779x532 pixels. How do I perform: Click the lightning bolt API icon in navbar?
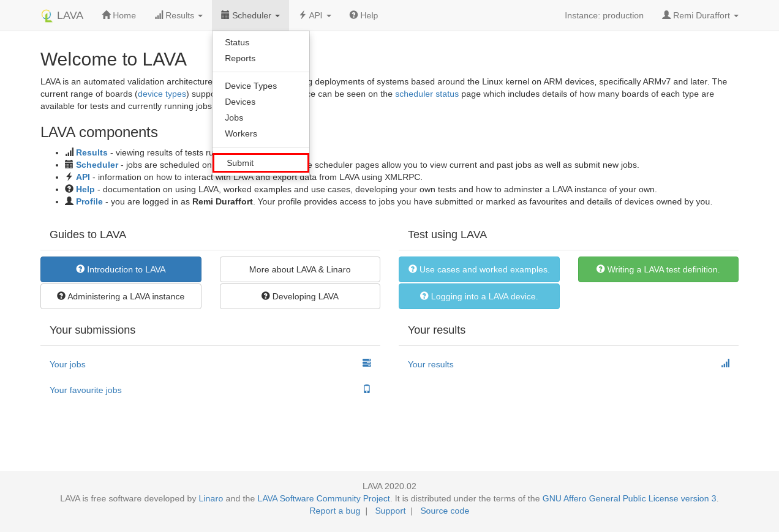[303, 15]
